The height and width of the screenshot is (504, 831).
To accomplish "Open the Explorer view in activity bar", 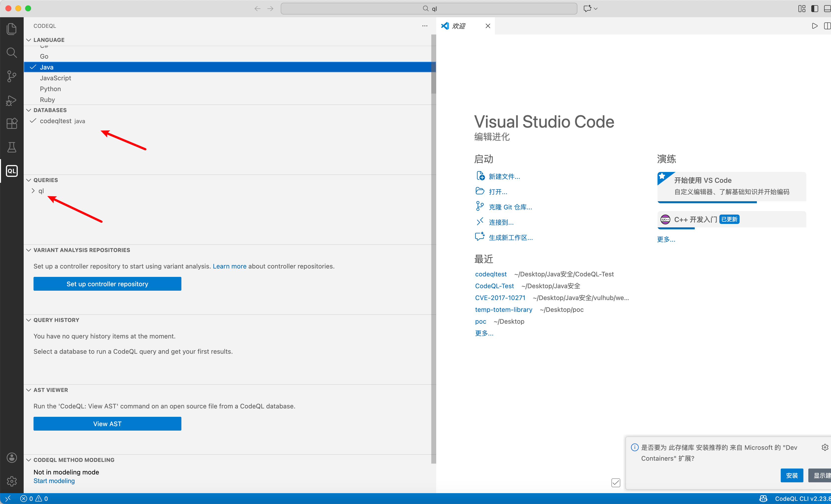I will (12, 29).
